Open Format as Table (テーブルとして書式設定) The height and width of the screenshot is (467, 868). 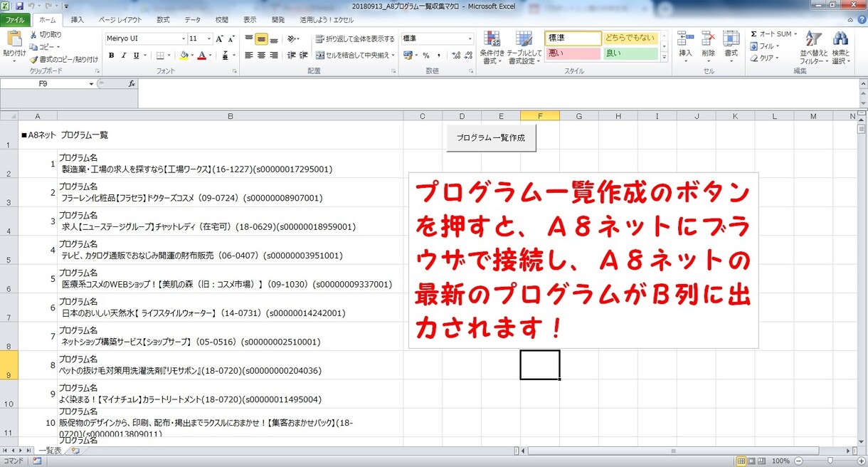click(x=524, y=48)
